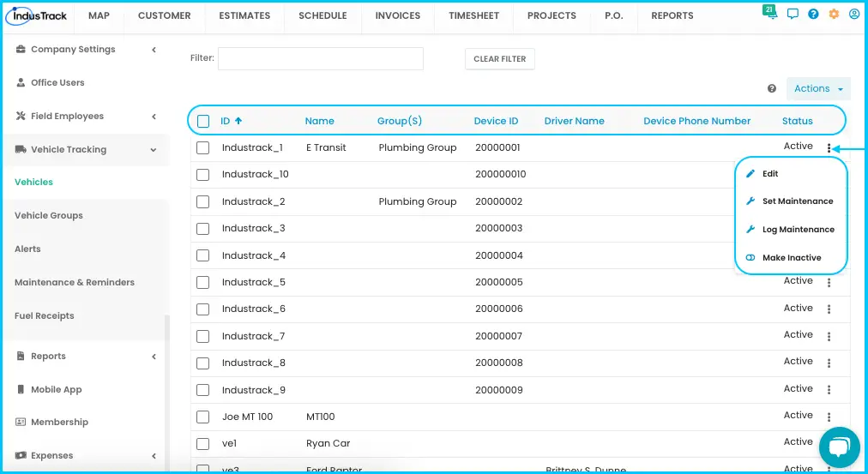
Task: Click the help icon beside Actions
Action: [772, 88]
